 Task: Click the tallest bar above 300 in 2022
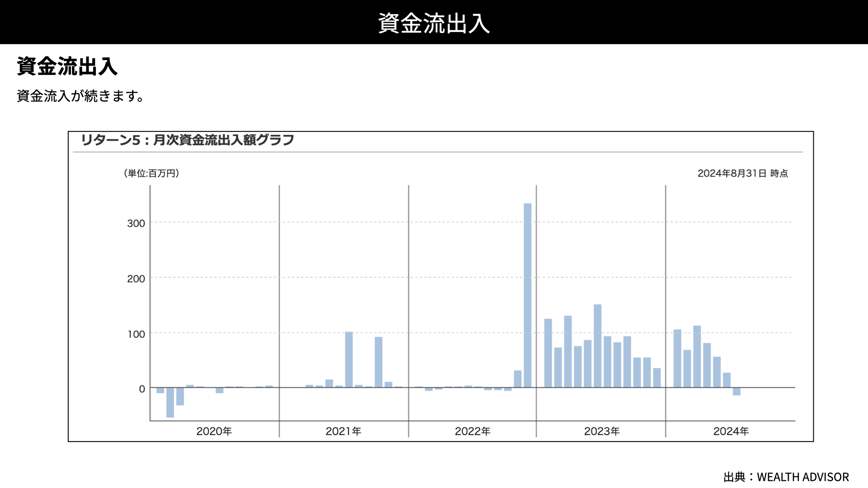click(528, 295)
